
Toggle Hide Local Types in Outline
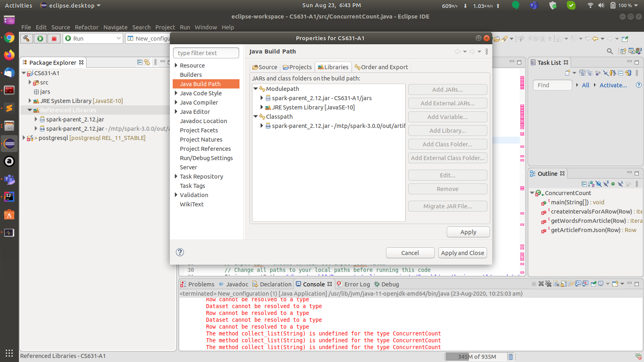(620, 184)
